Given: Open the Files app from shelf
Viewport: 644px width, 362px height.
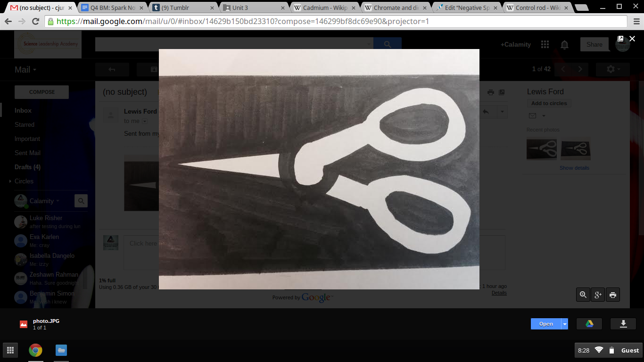Looking at the screenshot, I should click(x=61, y=350).
